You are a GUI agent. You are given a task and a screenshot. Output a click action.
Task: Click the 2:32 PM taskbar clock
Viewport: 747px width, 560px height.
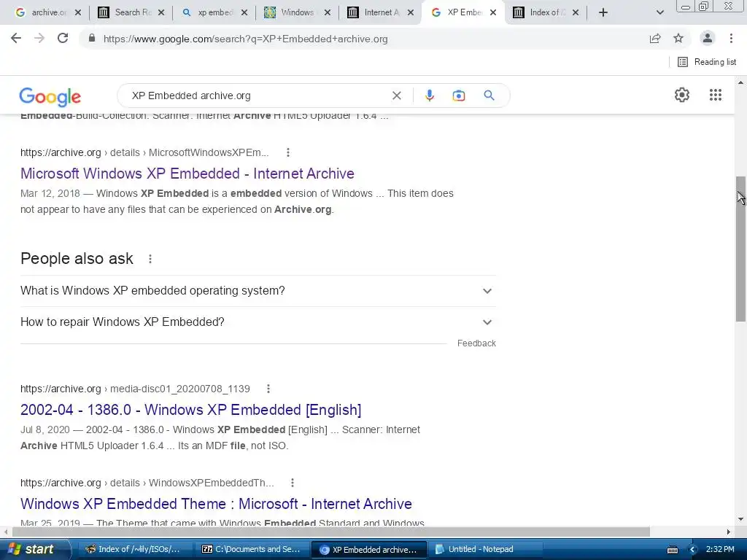pos(720,550)
